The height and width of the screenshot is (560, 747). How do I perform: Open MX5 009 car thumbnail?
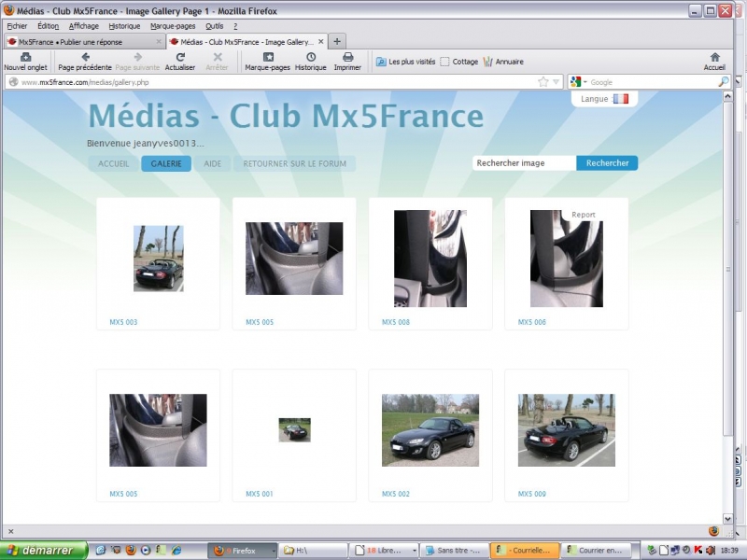pyautogui.click(x=567, y=430)
